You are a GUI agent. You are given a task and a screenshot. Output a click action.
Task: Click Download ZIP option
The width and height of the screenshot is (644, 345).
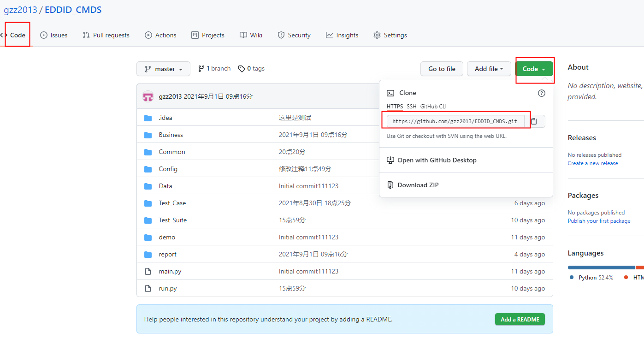(413, 185)
